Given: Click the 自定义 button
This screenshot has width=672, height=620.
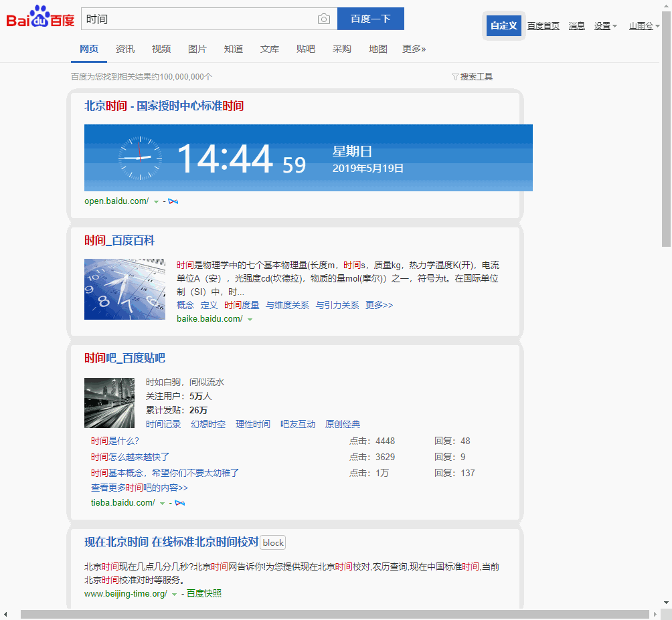Looking at the screenshot, I should coord(504,25).
